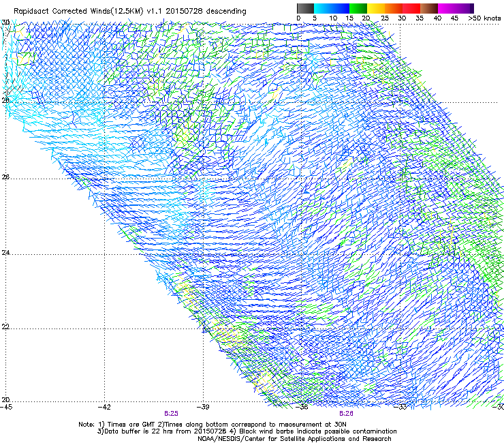Click the latitude label '20' on left axis
This screenshot has height=443, width=504.
5,400
